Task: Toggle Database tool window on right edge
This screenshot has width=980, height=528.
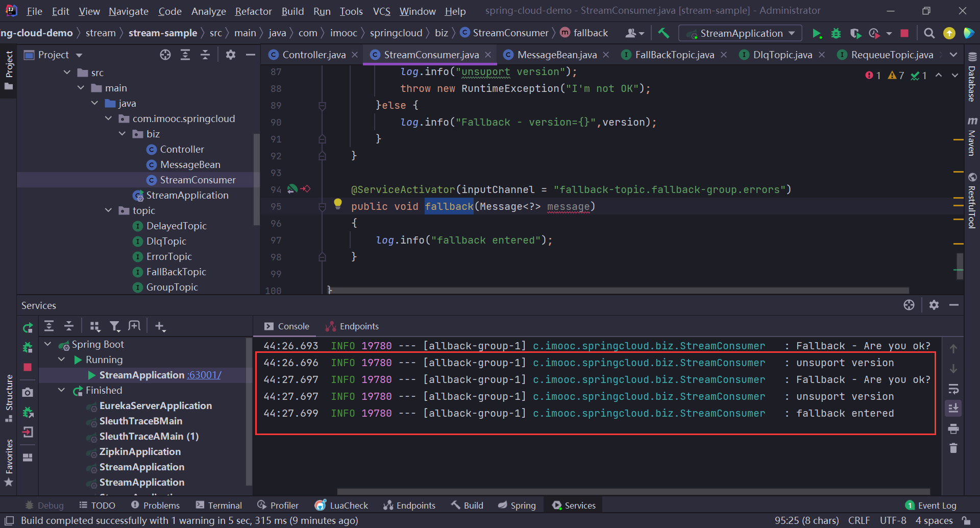Action: pos(972,77)
